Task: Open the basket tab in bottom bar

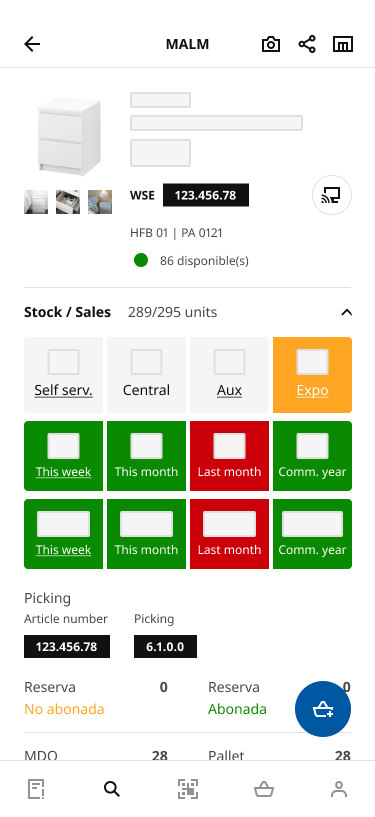Action: tap(264, 789)
